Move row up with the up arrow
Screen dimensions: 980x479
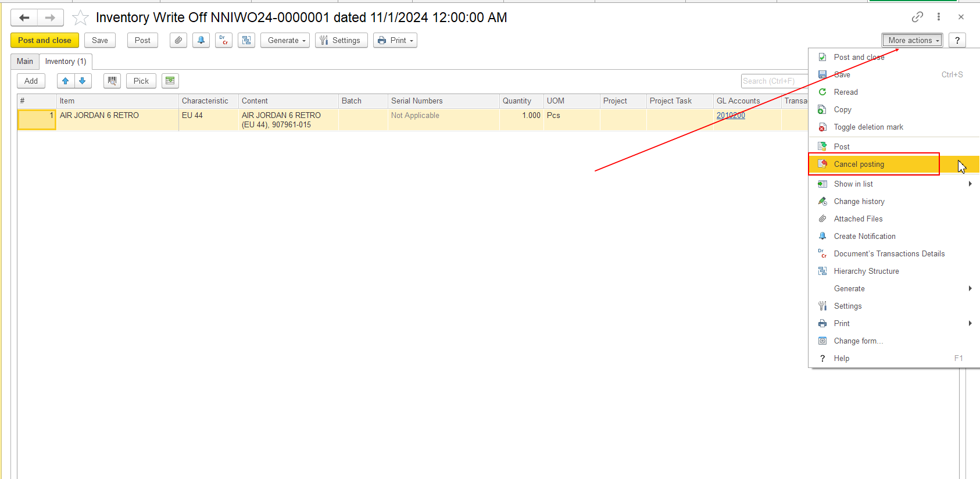[x=66, y=81]
